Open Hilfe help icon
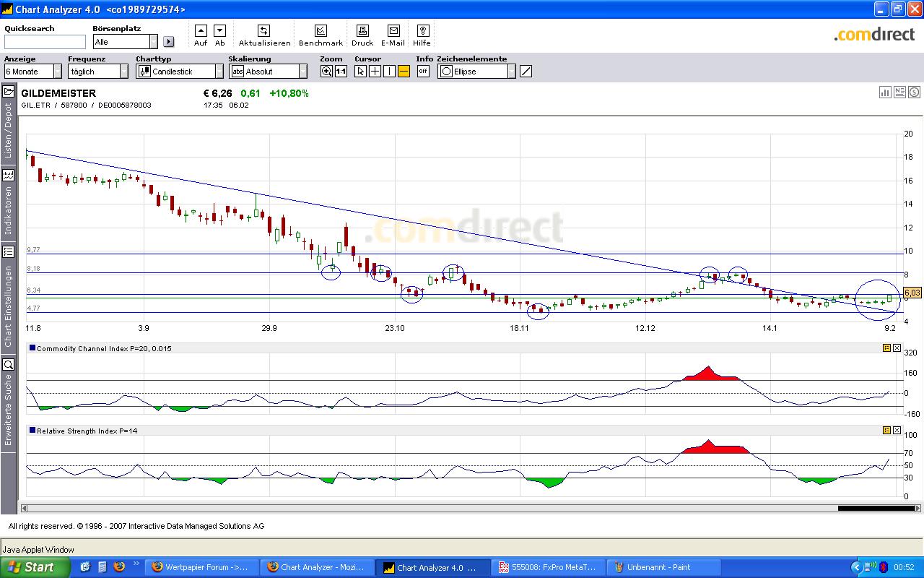The image size is (924, 578). point(423,31)
